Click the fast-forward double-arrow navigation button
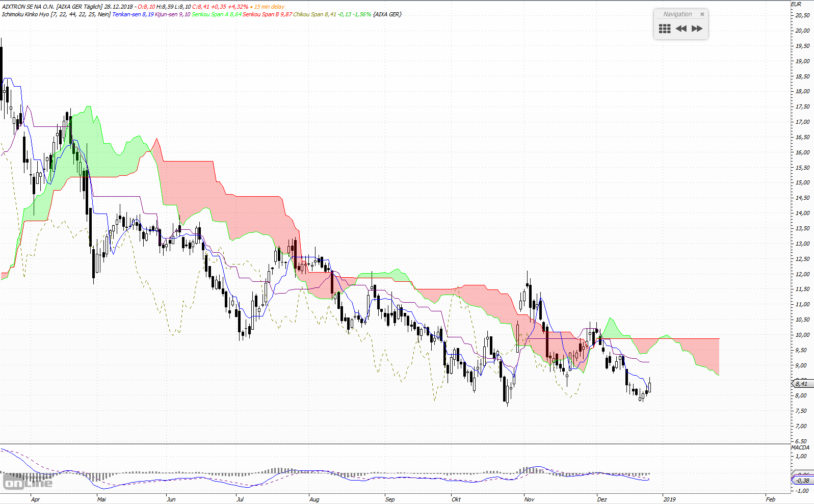This screenshot has width=814, height=504. 697,29
